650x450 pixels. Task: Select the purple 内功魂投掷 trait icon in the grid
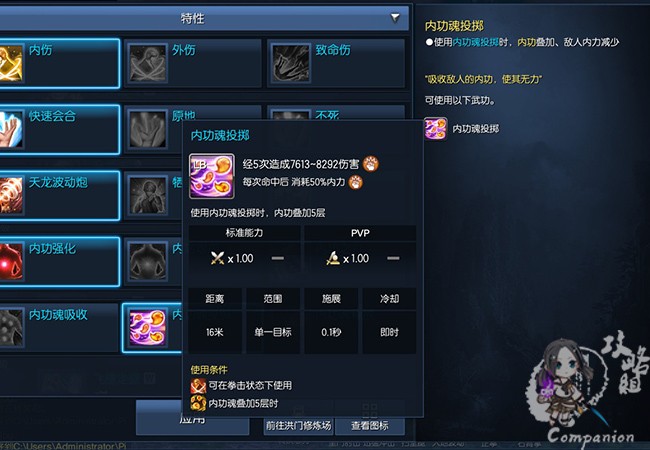pos(148,328)
